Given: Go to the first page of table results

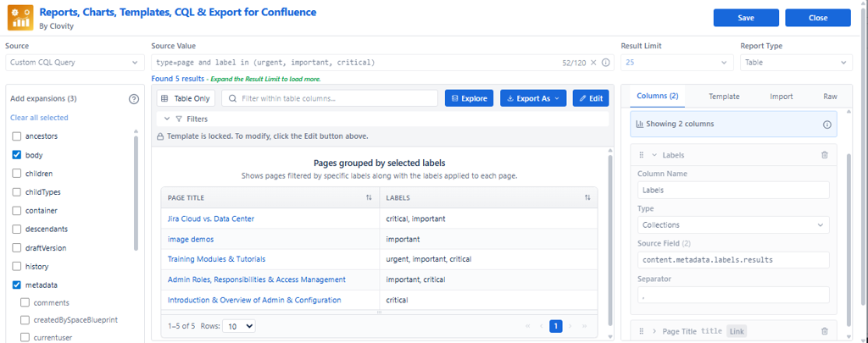Looking at the screenshot, I should pyautogui.click(x=527, y=326).
